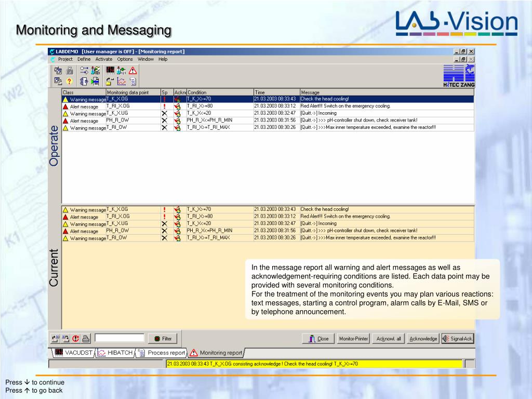Click PH_R_OW data point in Current list
The width and height of the screenshot is (532, 399).
tap(117, 231)
